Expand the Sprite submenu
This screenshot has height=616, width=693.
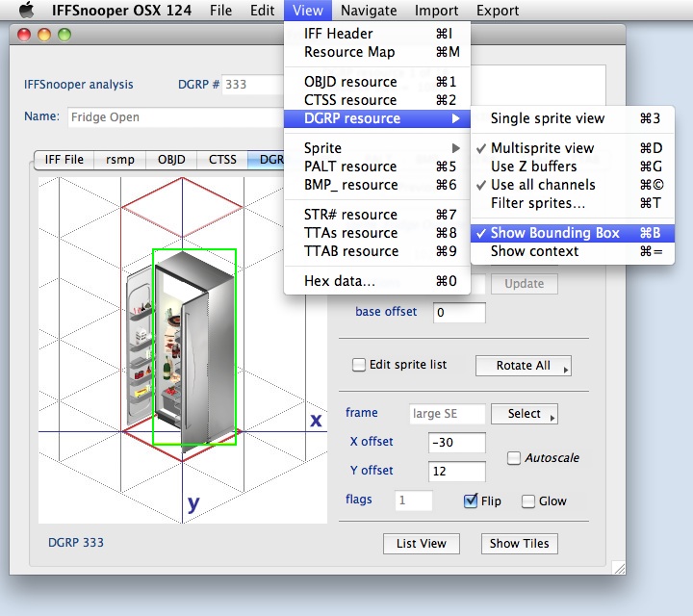tap(377, 148)
